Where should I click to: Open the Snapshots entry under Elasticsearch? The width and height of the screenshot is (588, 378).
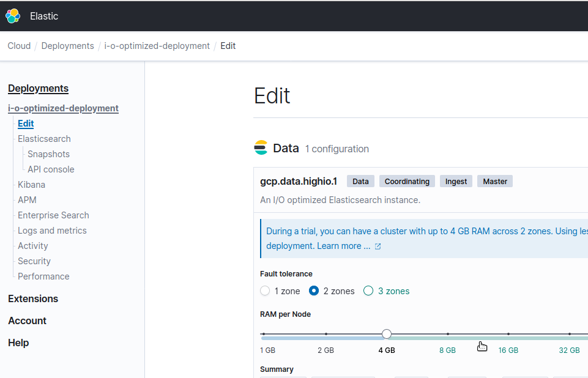[48, 154]
